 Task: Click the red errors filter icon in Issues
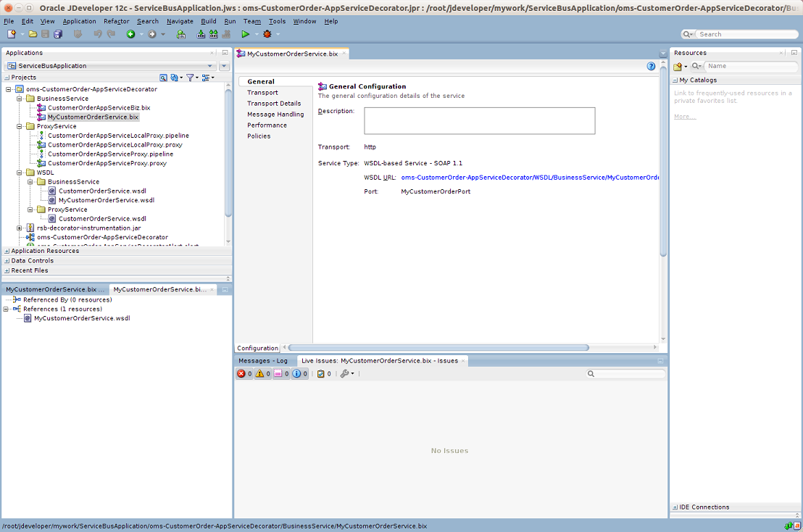[x=241, y=374]
